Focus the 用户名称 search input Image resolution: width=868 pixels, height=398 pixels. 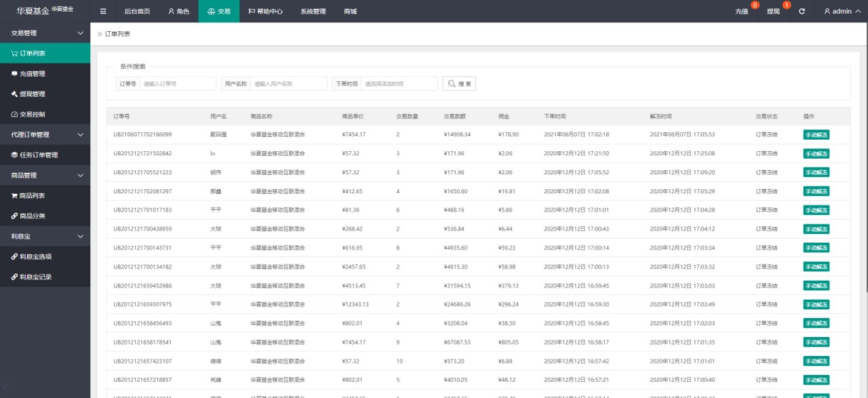point(289,83)
